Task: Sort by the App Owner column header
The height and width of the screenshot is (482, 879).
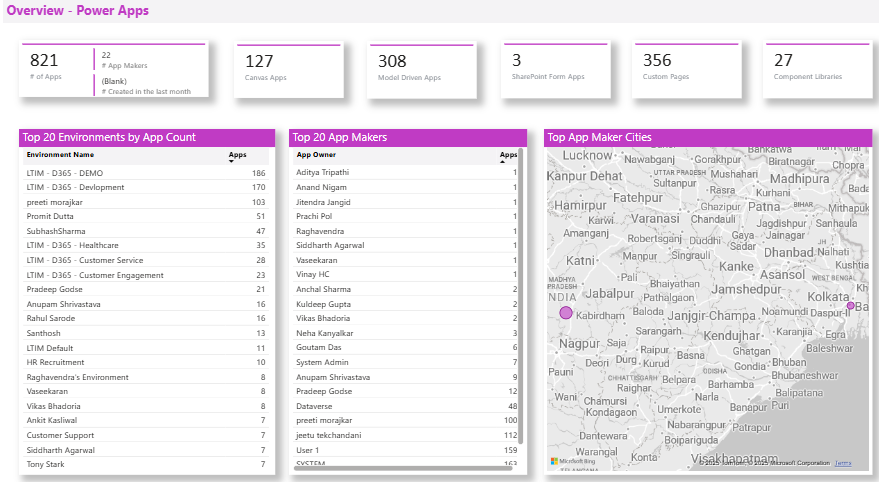Action: tap(316, 155)
